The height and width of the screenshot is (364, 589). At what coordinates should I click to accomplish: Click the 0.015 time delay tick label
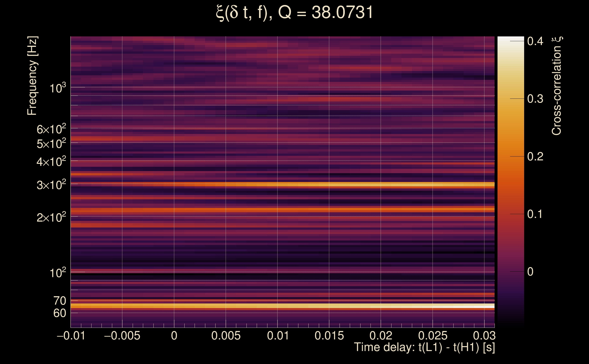point(329,336)
